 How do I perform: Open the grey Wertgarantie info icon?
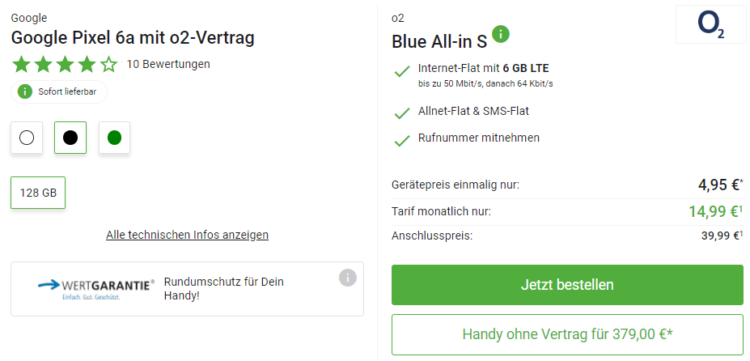tap(348, 278)
